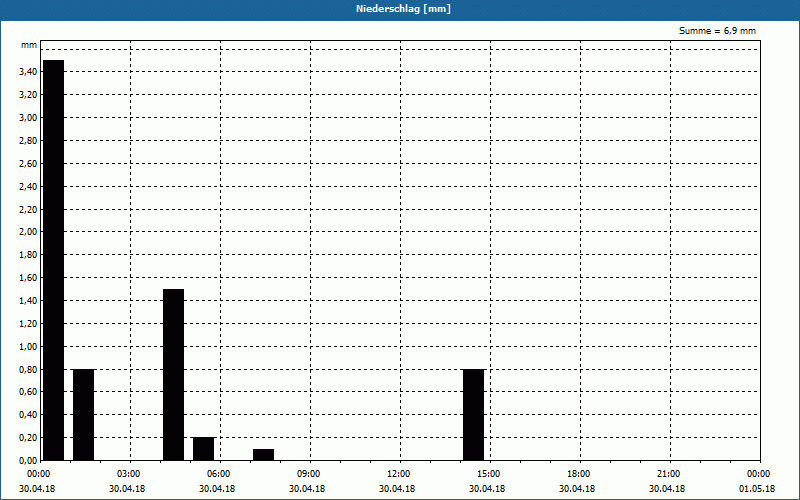The width and height of the screenshot is (800, 500).
Task: Click the 21:00 time label
Action: coord(669,474)
